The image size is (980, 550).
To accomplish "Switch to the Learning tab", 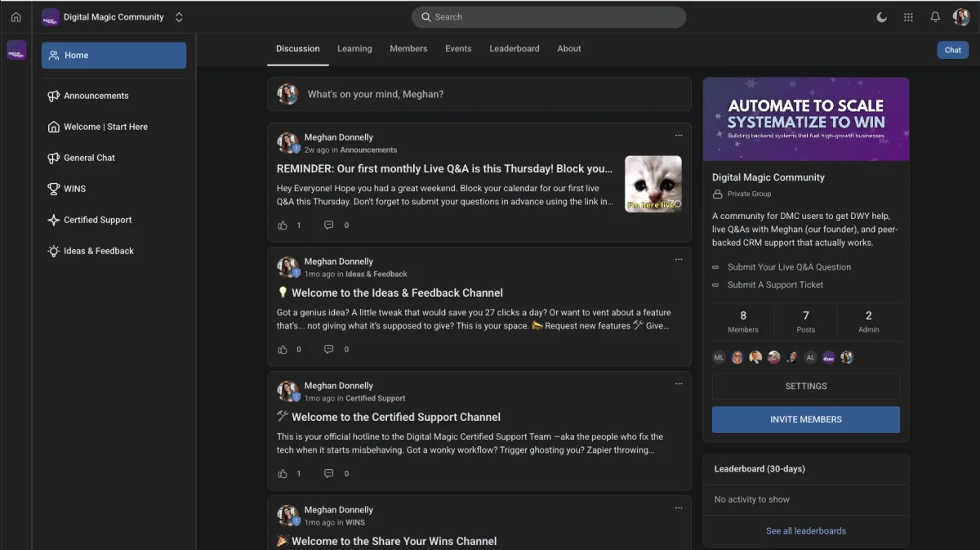I will (x=354, y=49).
